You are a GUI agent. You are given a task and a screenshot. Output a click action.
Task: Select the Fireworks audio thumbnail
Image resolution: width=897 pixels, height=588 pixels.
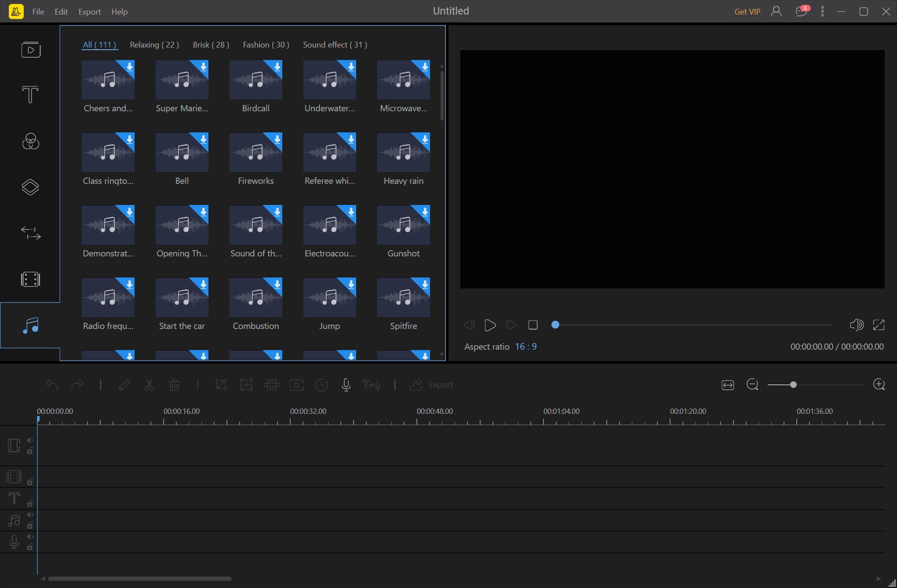point(255,152)
